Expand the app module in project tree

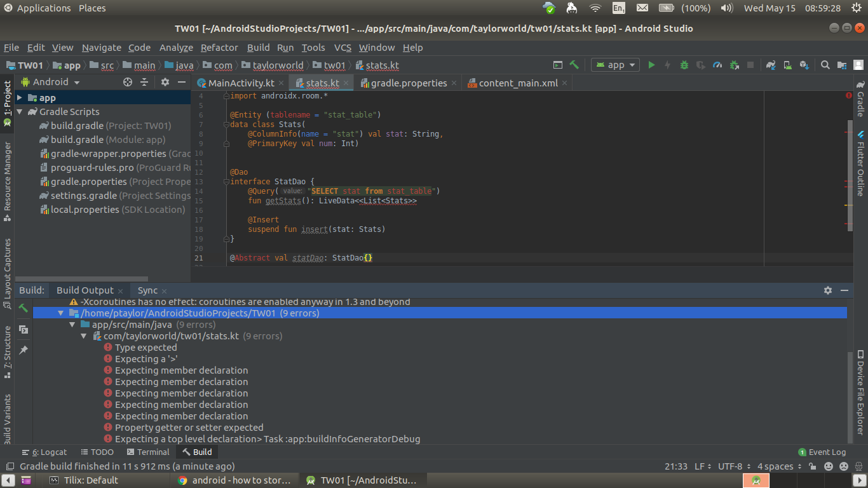point(20,98)
